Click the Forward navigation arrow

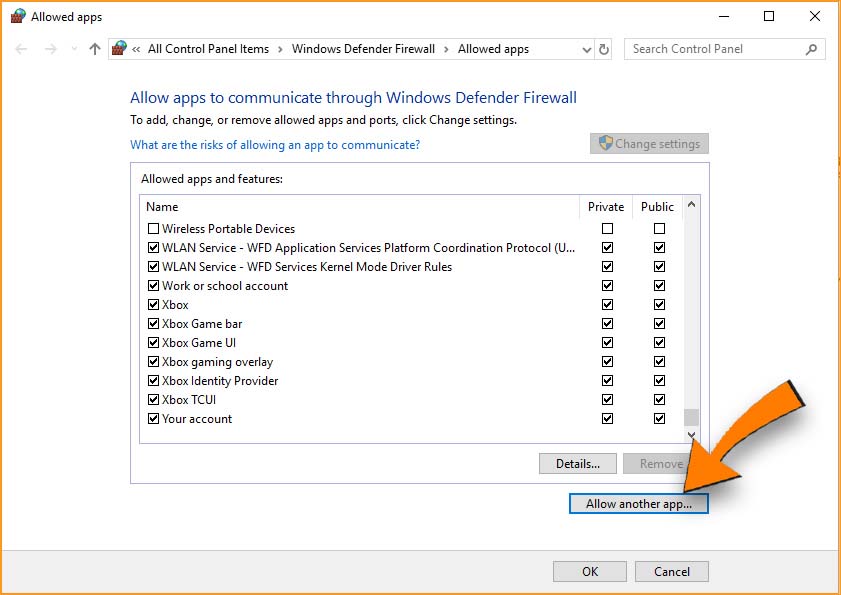(51, 49)
